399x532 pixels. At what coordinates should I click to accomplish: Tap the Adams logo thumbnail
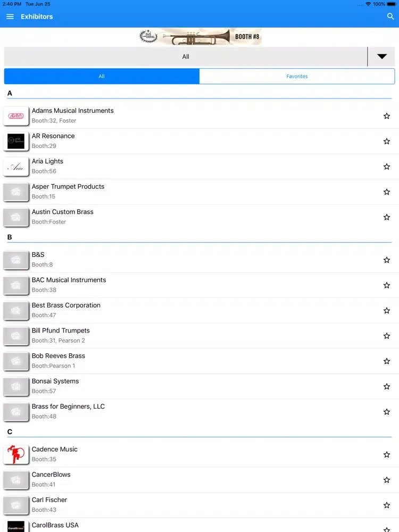tap(16, 116)
